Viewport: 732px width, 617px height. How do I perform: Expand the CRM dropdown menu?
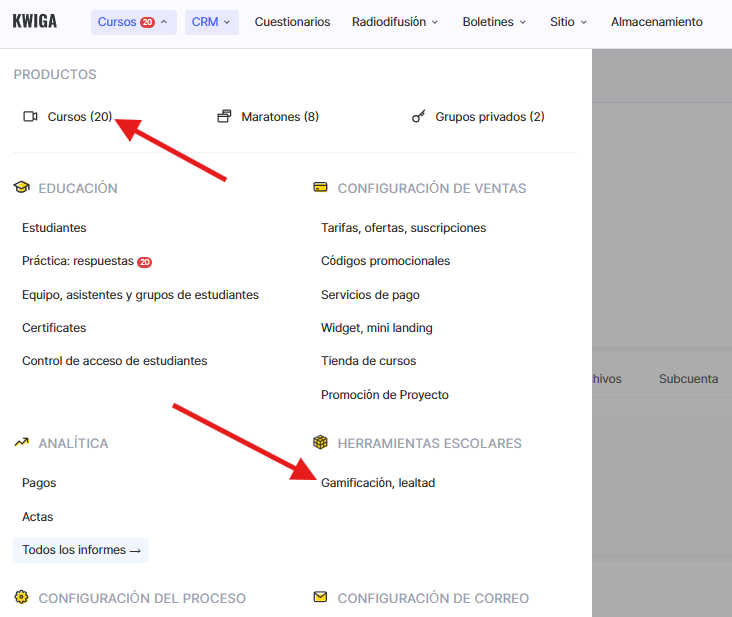click(x=211, y=22)
